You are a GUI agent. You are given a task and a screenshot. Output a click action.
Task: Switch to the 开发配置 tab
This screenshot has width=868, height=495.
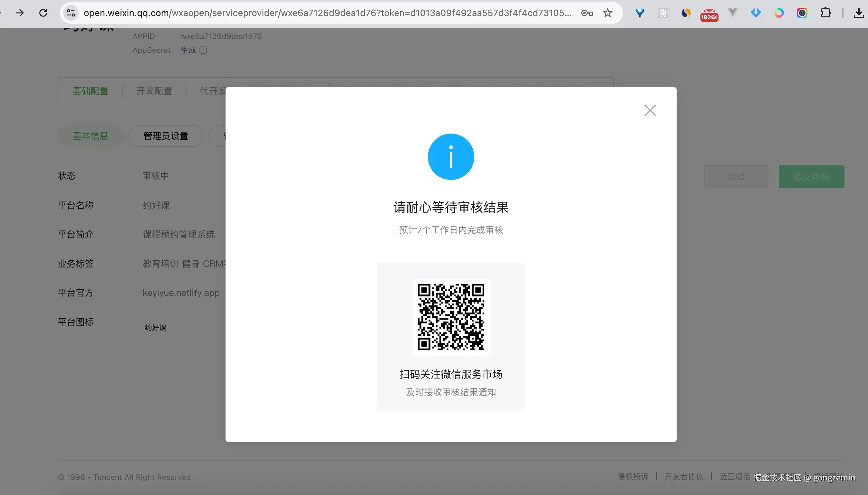154,91
